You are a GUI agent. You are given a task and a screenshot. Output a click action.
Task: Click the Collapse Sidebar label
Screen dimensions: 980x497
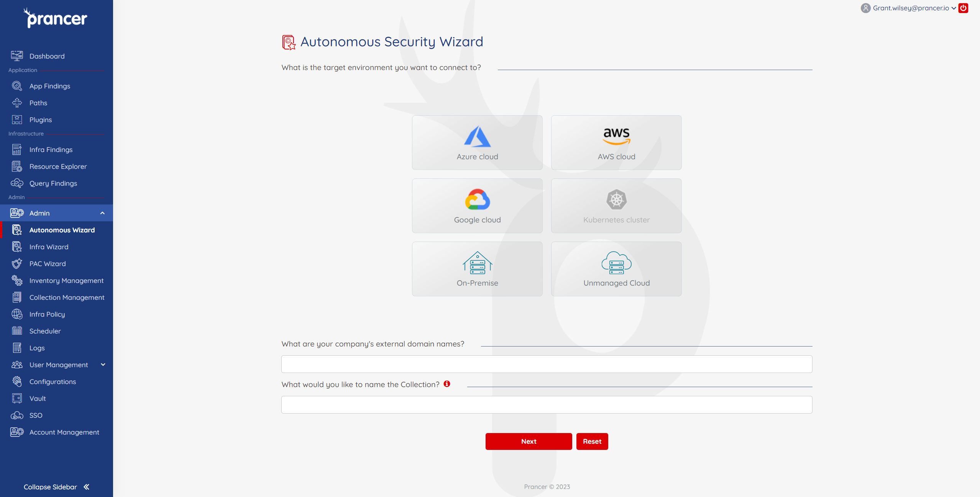coord(50,487)
